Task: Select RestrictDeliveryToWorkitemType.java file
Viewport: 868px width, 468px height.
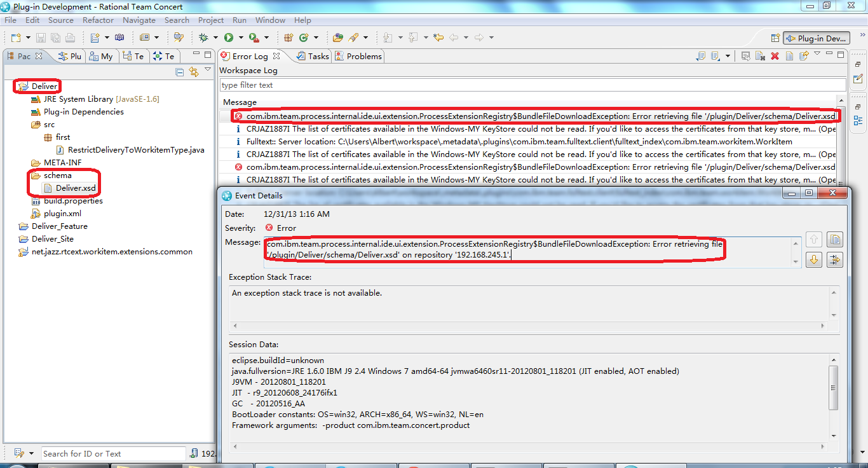Action: click(131, 149)
